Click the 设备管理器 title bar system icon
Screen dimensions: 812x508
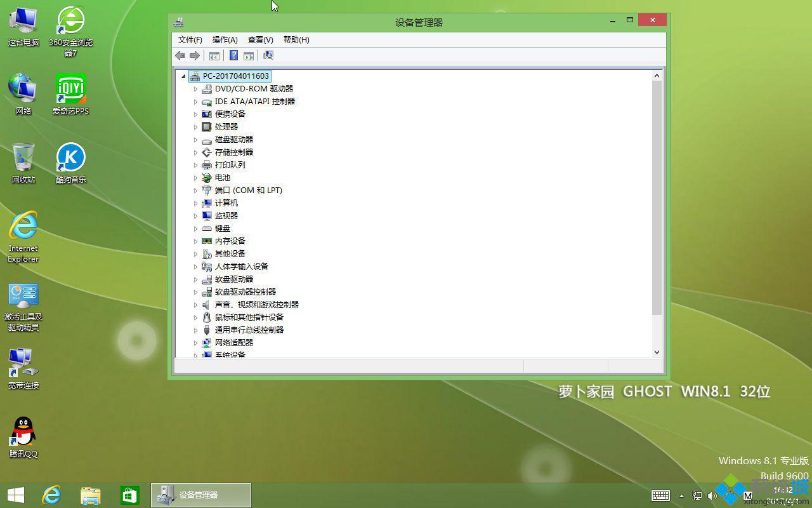179,22
